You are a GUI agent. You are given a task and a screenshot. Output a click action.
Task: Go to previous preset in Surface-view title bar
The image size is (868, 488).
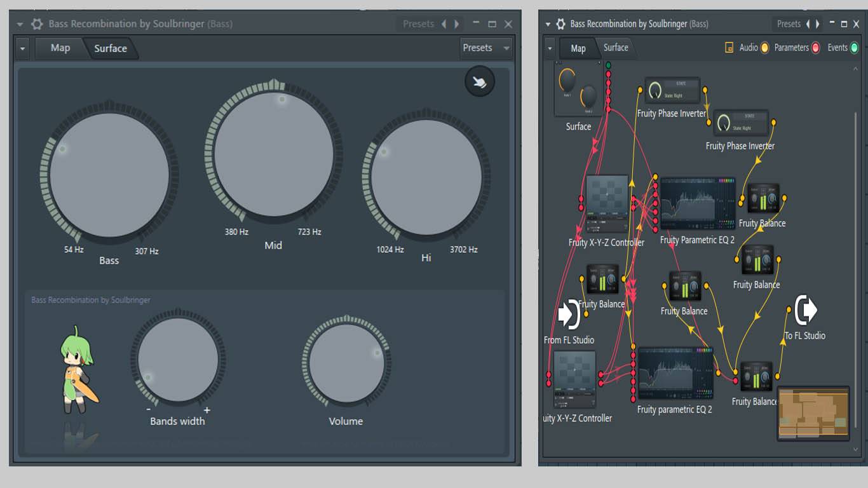click(444, 24)
